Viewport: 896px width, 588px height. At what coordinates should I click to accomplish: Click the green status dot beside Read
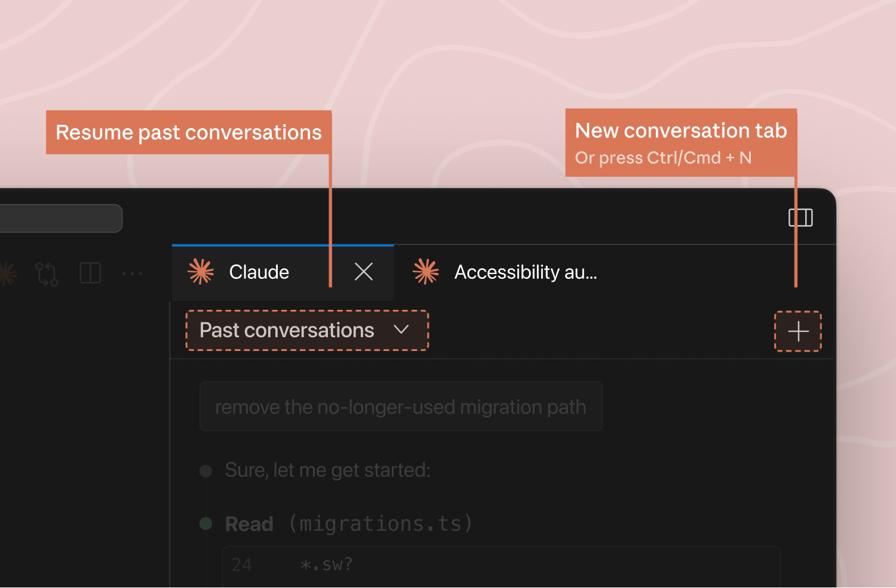pyautogui.click(x=206, y=524)
